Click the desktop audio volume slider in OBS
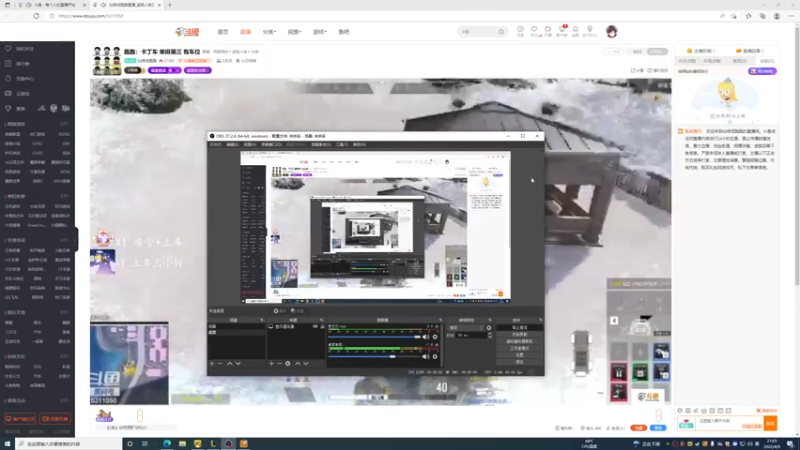Viewport: 800px width, 450px height. click(x=374, y=357)
